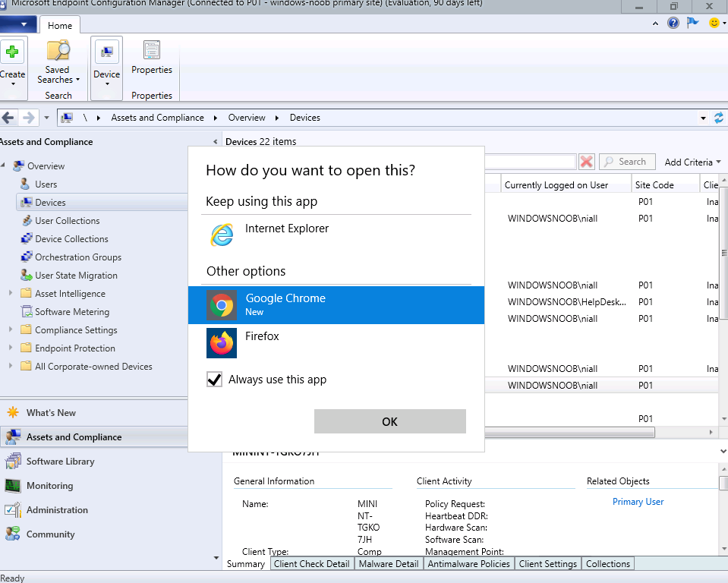Screen dimensions: 728x583
Task: Toggle the Always use this app checkbox
Action: [214, 380]
